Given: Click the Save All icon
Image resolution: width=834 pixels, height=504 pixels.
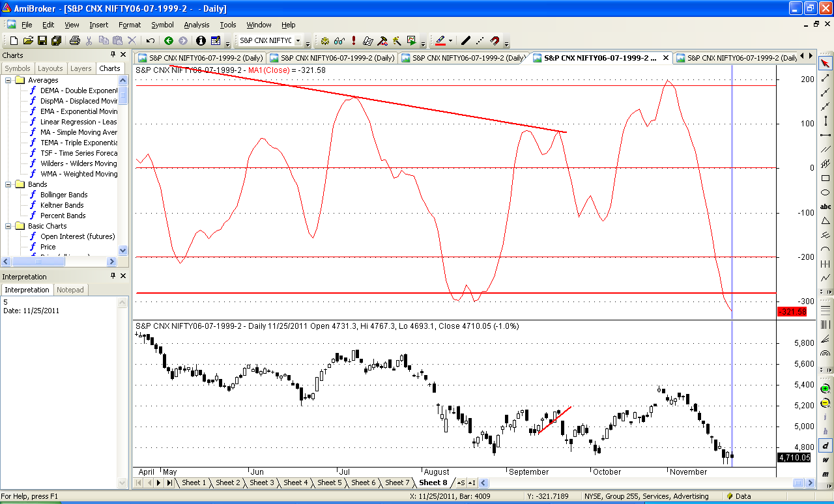Looking at the screenshot, I should coord(57,40).
